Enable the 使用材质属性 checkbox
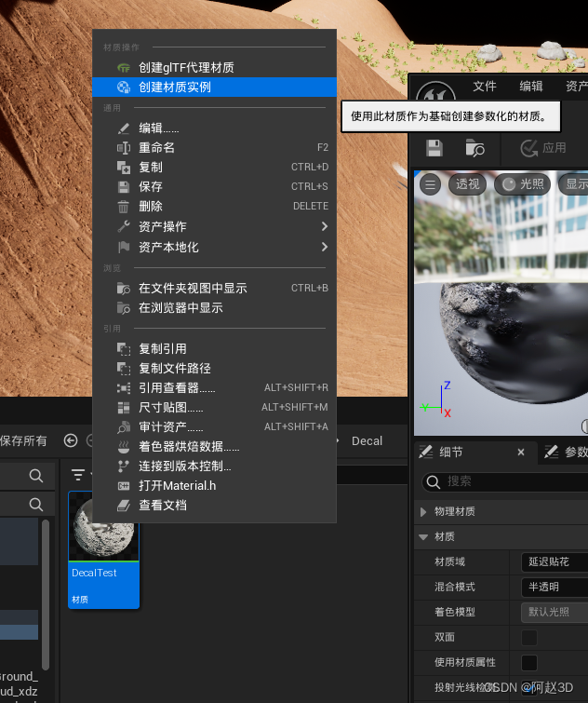This screenshot has width=588, height=703. [529, 662]
